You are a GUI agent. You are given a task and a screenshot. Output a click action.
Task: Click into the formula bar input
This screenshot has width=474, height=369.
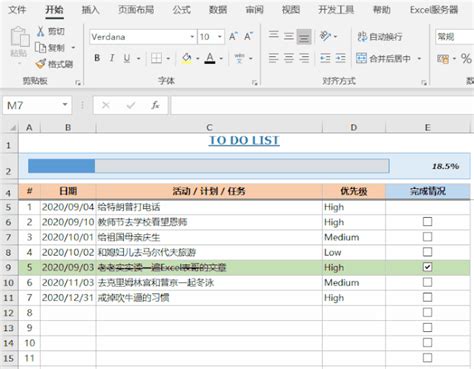[x=322, y=105]
